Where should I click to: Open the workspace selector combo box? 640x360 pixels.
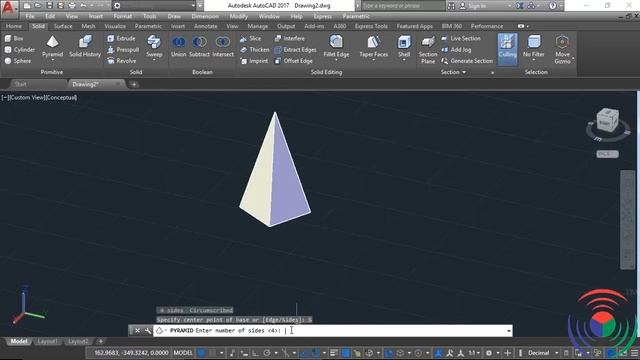click(154, 6)
